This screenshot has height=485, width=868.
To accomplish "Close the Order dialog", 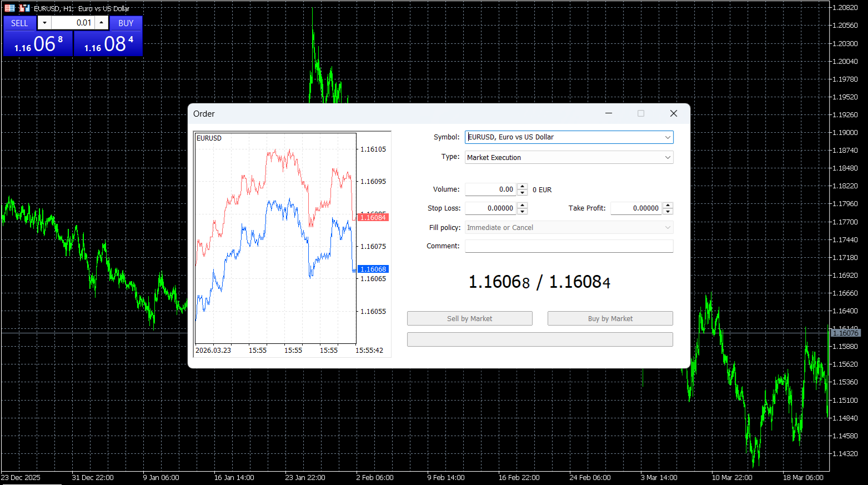I will (674, 113).
